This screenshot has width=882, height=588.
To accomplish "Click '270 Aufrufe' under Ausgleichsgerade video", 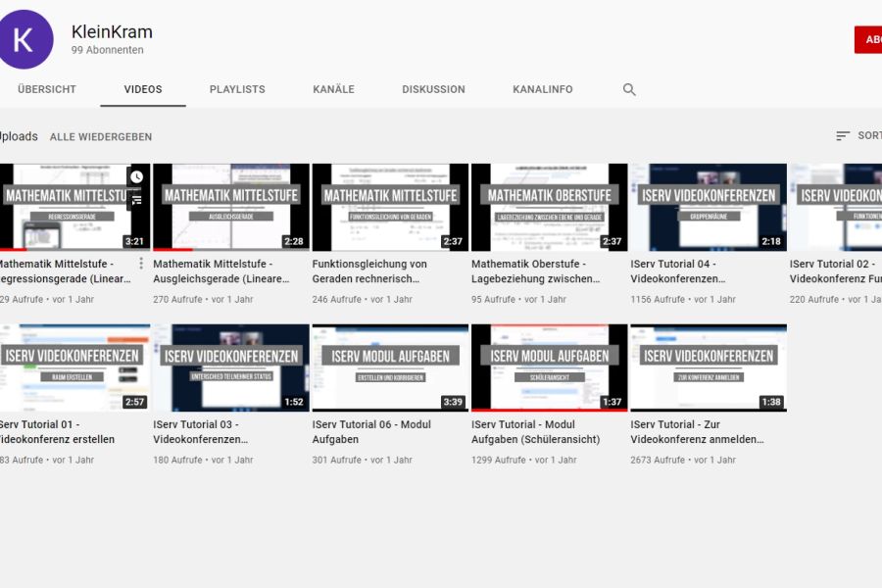I will point(177,299).
